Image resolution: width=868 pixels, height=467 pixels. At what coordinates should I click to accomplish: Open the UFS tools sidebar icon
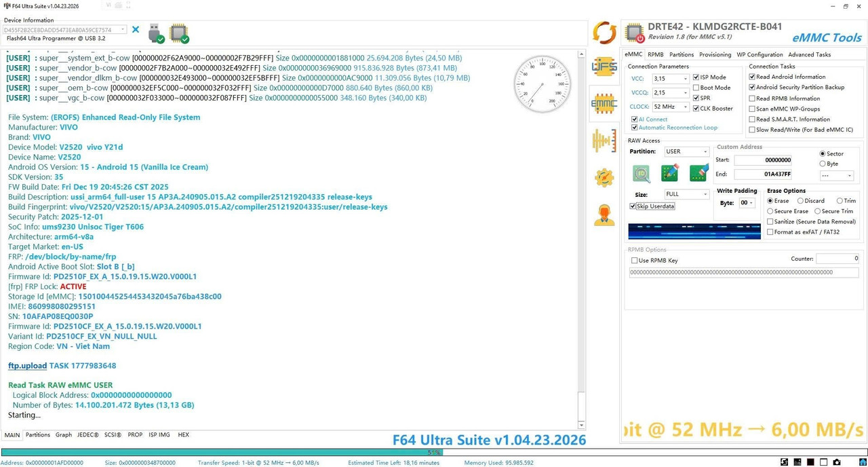pos(604,67)
